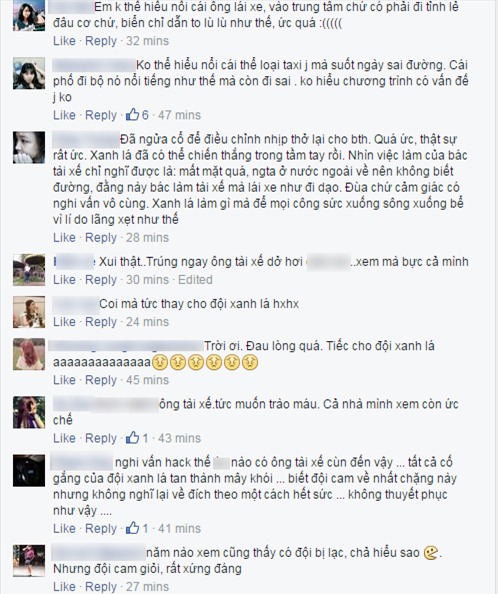Click thumbs-up icon beside 41 mins timestamp
Screen dimensions: 498x594
(133, 528)
